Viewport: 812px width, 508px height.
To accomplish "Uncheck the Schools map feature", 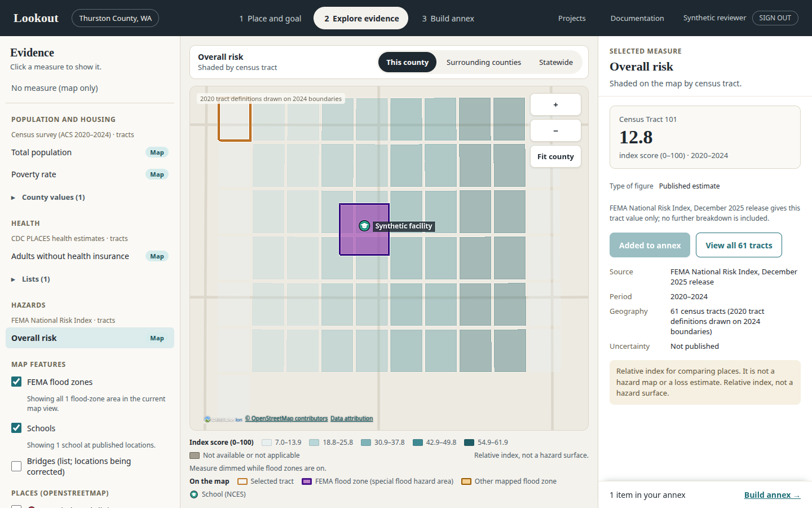I will click(x=16, y=428).
